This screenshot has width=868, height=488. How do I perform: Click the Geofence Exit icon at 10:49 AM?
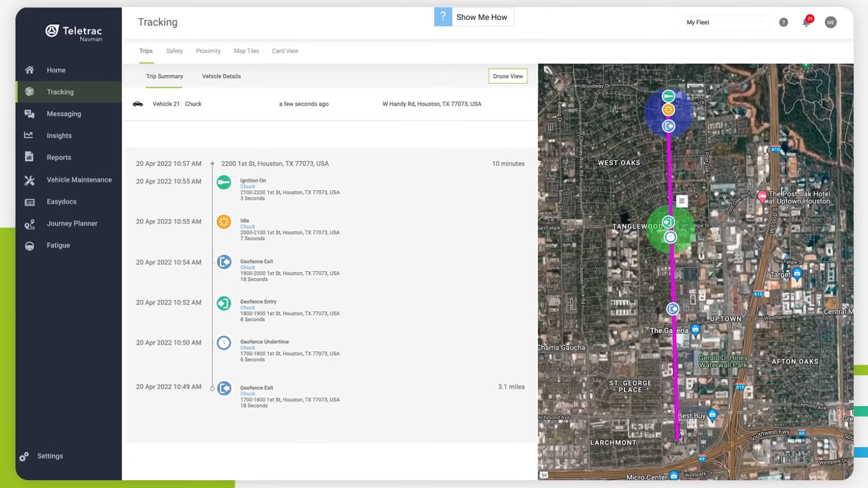[x=224, y=388]
